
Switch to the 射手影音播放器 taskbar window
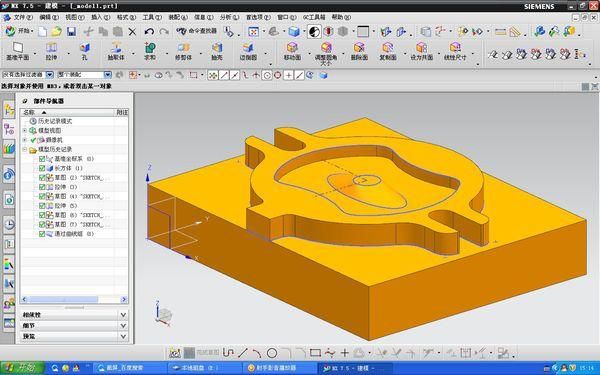(279, 368)
